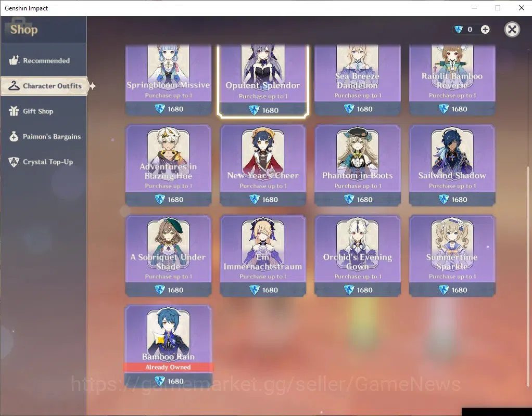
Task: Click 'Purchase up to 1' under Sailwind Shadow
Action: tap(452, 186)
